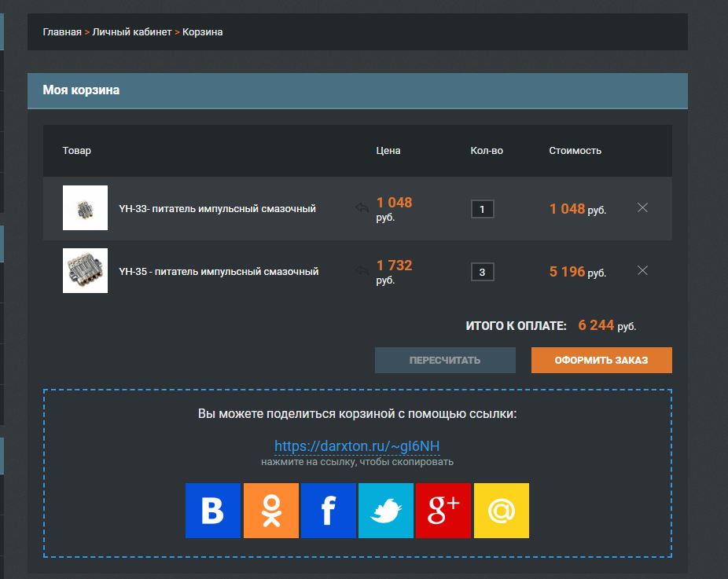The width and height of the screenshot is (728, 579).
Task: Click reply arrow icon on YH-35 row
Action: [x=362, y=270]
